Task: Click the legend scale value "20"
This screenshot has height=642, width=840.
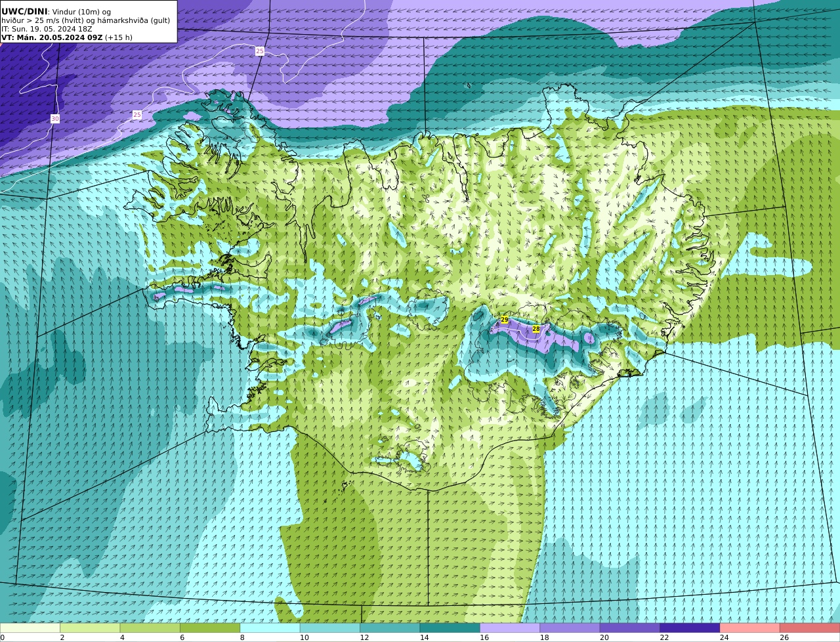Action: (x=604, y=637)
